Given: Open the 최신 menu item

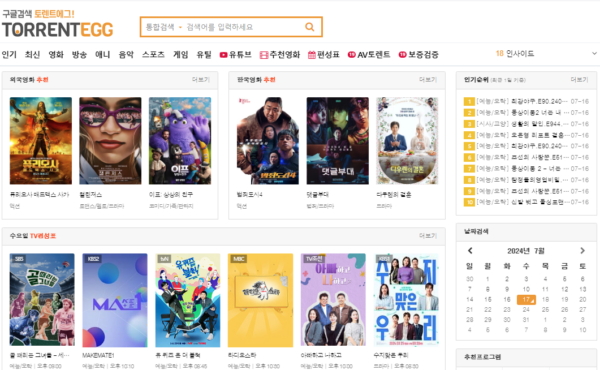Looking at the screenshot, I should (33, 55).
